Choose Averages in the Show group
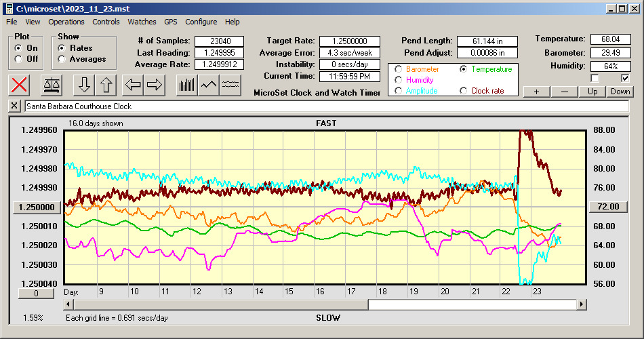This screenshot has height=339, width=644. [62, 59]
